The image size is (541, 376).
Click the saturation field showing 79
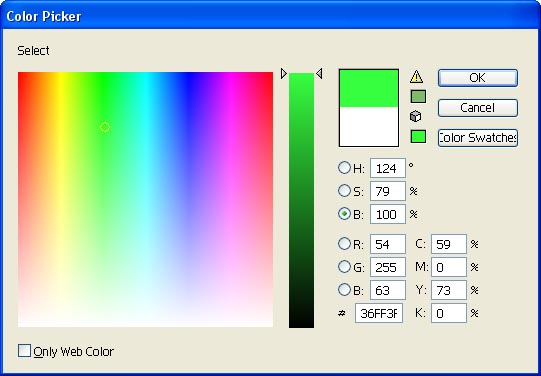[x=388, y=191]
